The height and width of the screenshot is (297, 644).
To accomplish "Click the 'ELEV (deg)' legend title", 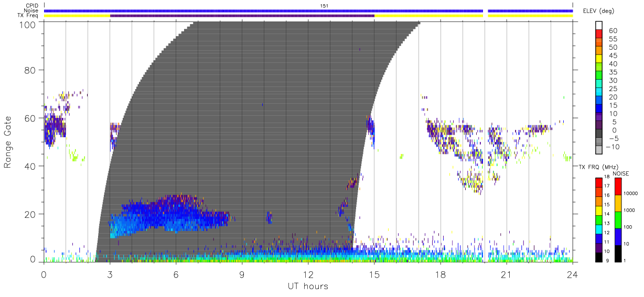I will pos(598,11).
